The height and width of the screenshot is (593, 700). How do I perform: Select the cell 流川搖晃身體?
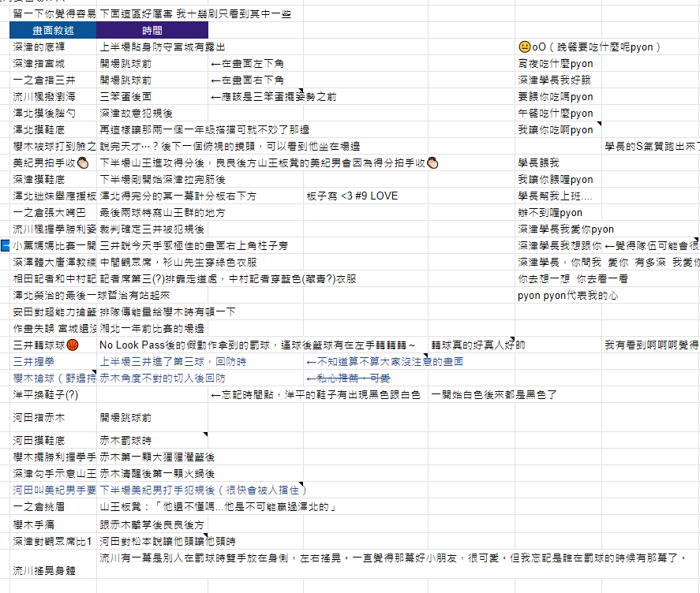coord(53,564)
